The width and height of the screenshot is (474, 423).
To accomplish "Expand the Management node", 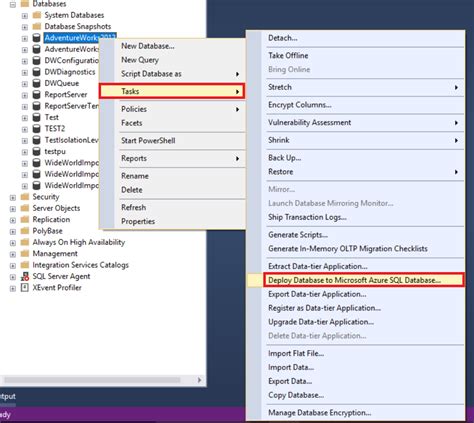I will [13, 254].
